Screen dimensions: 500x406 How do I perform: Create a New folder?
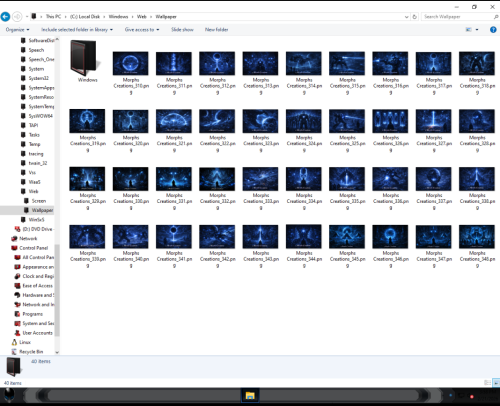pyautogui.click(x=216, y=30)
